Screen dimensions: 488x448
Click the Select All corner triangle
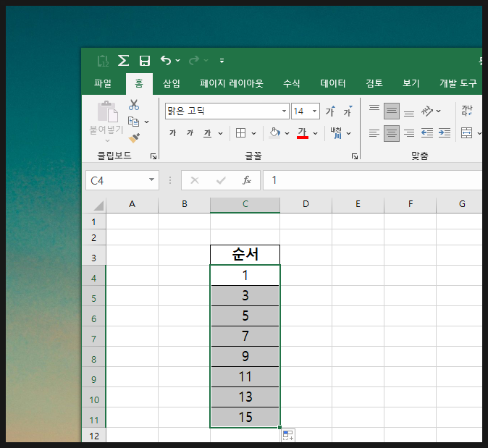pyautogui.click(x=98, y=206)
